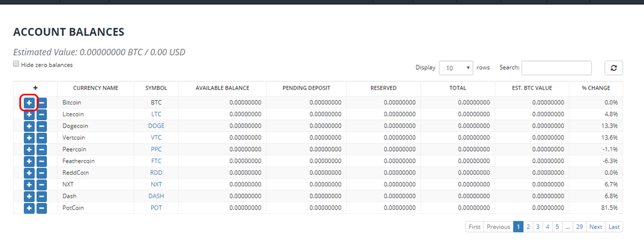Jump to page 2 in pagination
The image size is (644, 247).
coord(528,227)
